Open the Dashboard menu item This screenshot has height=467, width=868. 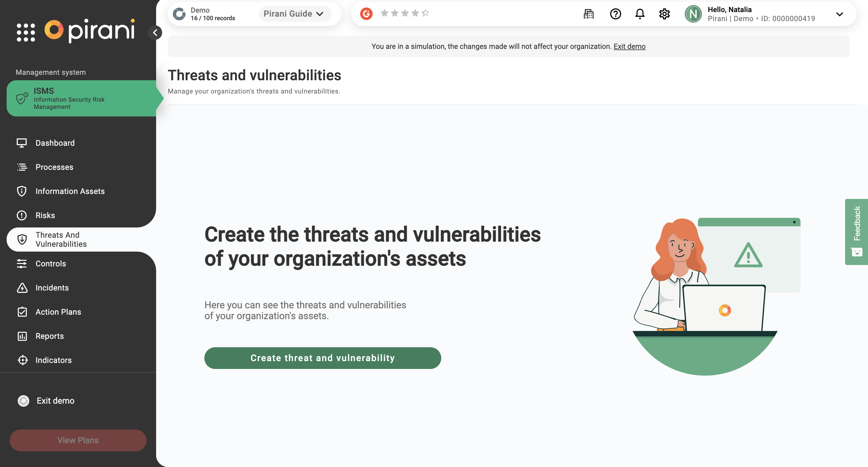55,143
